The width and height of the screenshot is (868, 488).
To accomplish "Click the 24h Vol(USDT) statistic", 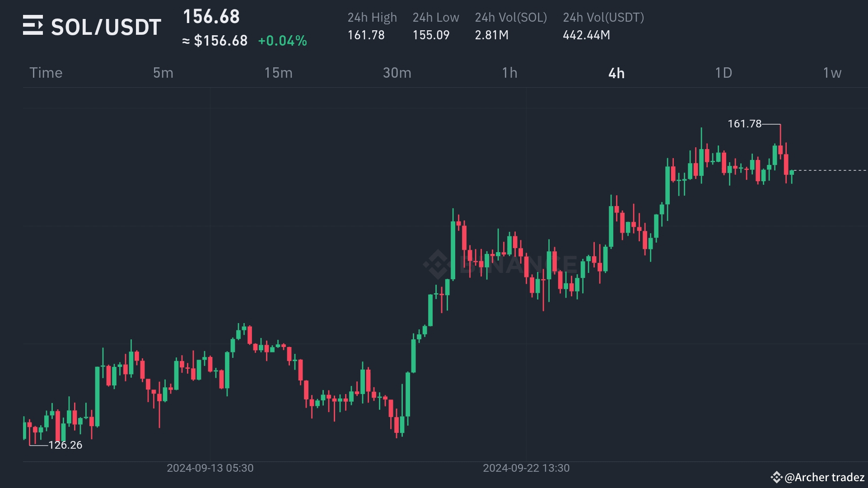I will (603, 26).
